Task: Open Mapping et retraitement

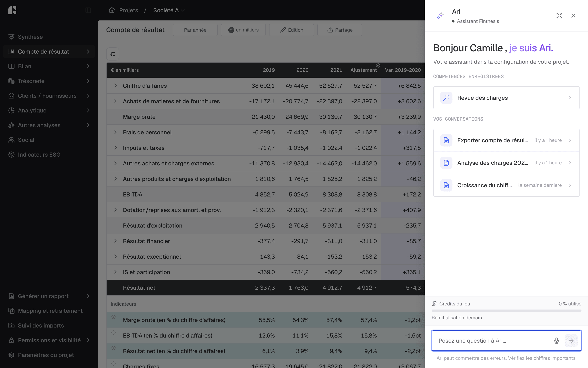Action: pos(49,311)
